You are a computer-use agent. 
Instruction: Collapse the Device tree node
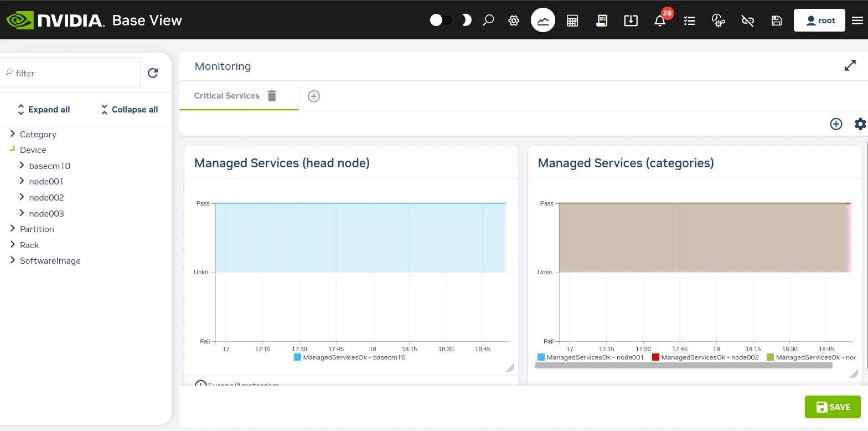tap(12, 148)
